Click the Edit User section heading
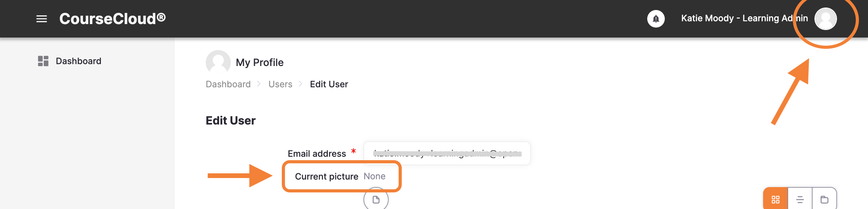The height and width of the screenshot is (209, 868). pos(230,120)
